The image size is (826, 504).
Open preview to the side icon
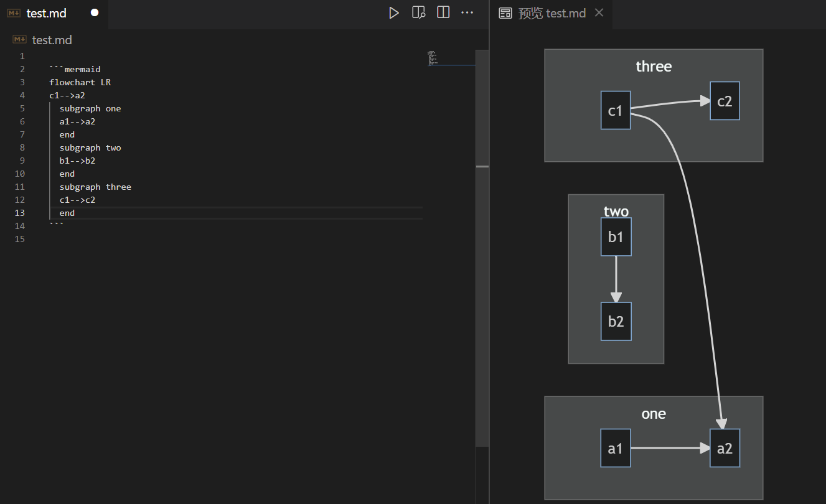[x=419, y=12]
